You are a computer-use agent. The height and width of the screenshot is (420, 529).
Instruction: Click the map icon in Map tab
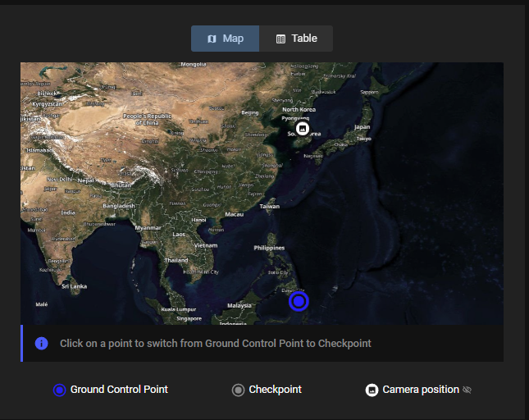pos(212,39)
